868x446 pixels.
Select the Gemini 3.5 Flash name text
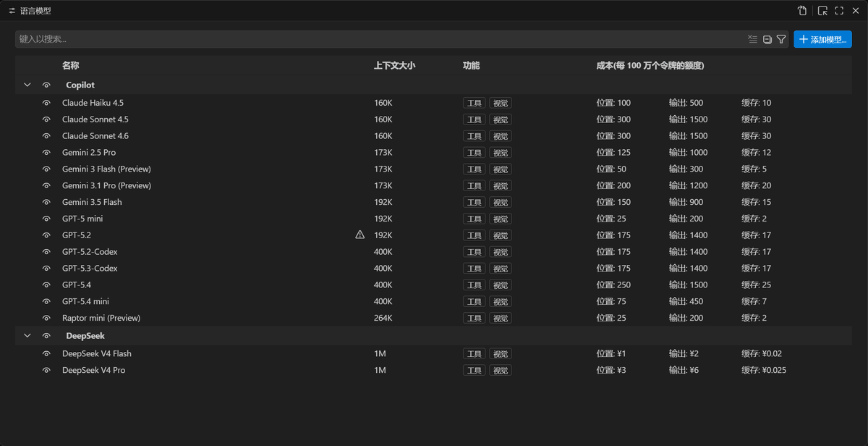92,202
